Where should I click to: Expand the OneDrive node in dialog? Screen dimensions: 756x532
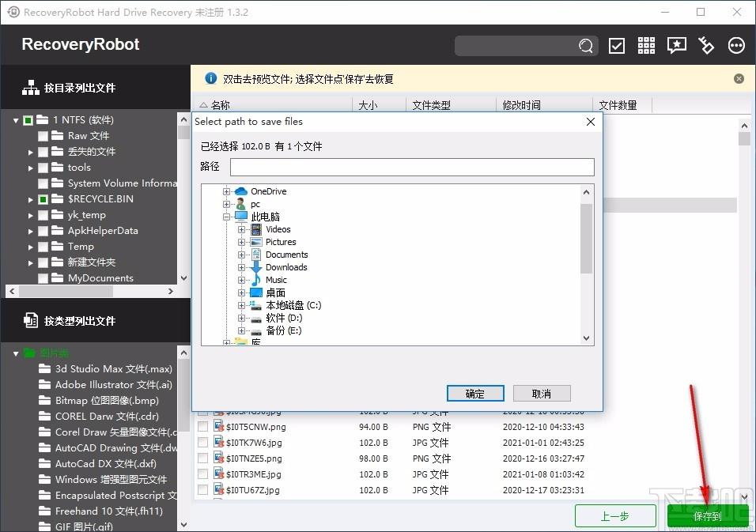click(226, 191)
